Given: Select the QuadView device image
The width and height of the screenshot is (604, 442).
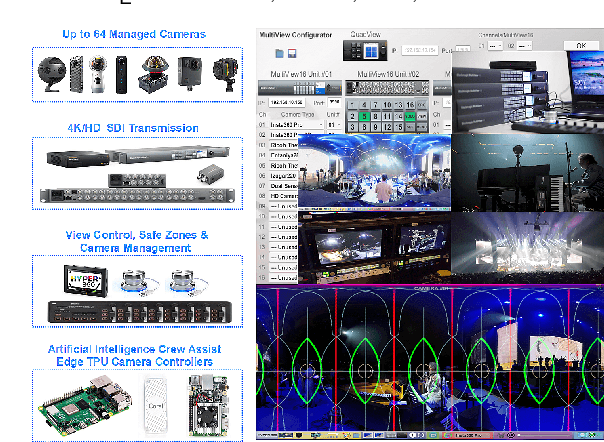Looking at the screenshot, I should pyautogui.click(x=365, y=50).
